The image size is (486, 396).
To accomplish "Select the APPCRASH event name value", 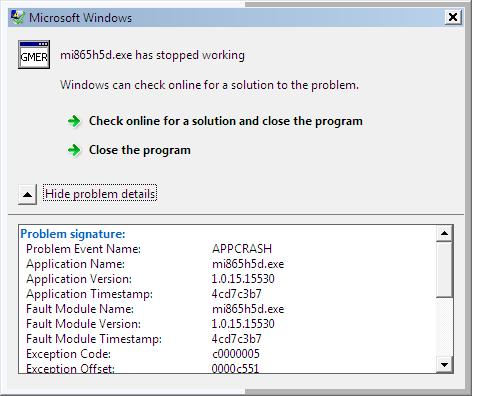I will [242, 249].
